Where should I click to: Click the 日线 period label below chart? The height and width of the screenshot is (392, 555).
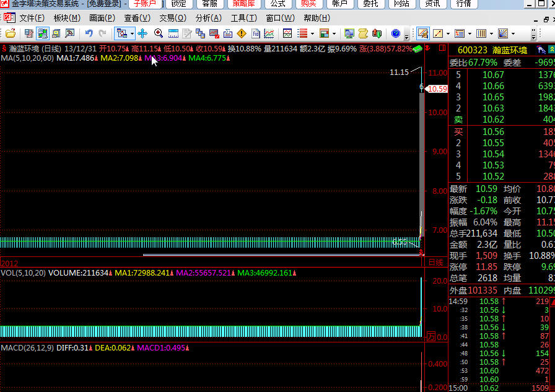(x=436, y=263)
